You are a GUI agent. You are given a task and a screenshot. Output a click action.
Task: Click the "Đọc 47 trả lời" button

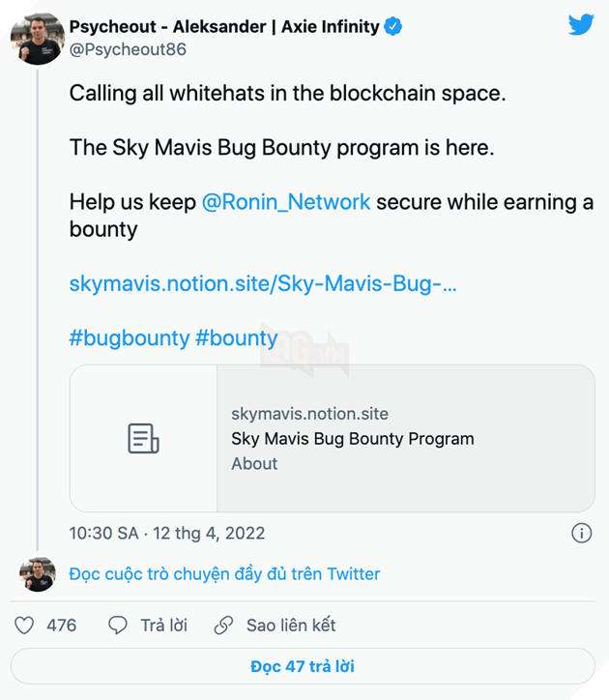click(x=303, y=666)
